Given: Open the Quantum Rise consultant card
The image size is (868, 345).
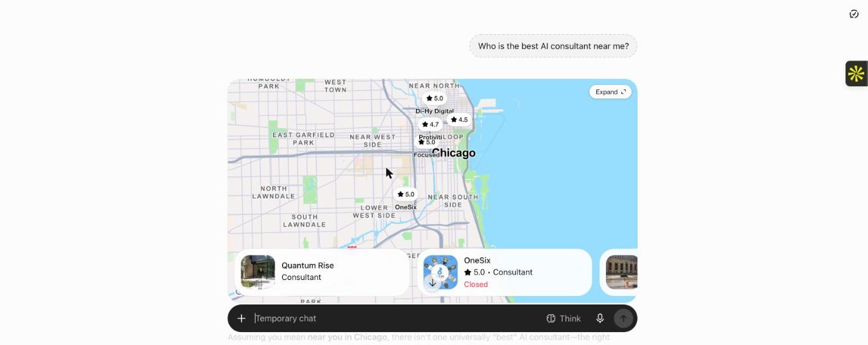Looking at the screenshot, I should pyautogui.click(x=322, y=272).
